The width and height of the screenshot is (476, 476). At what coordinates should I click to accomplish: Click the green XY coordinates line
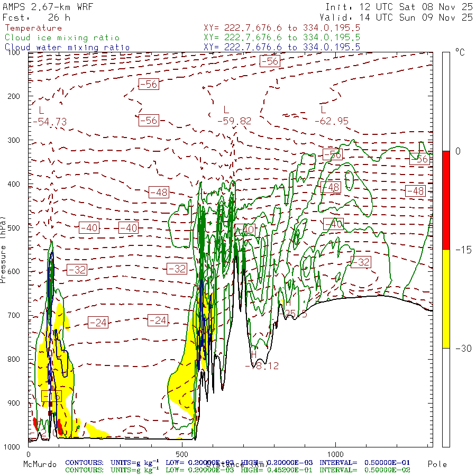(282, 38)
